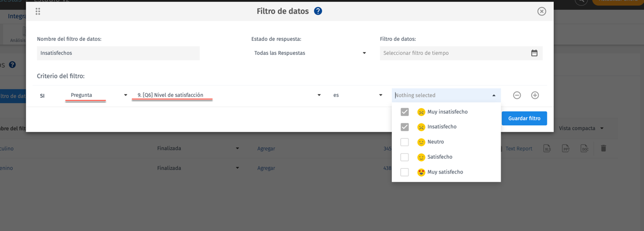Export row as PPT file
The image size is (644, 231).
566,149
